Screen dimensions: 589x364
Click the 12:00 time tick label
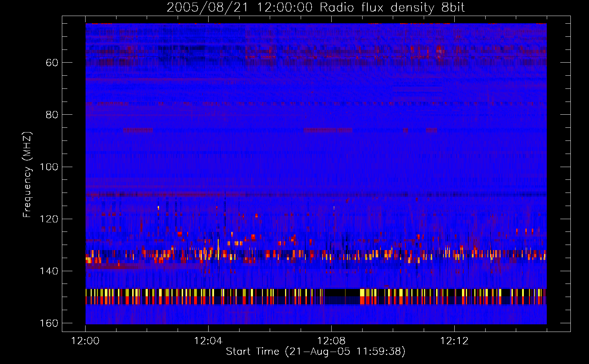pos(85,341)
